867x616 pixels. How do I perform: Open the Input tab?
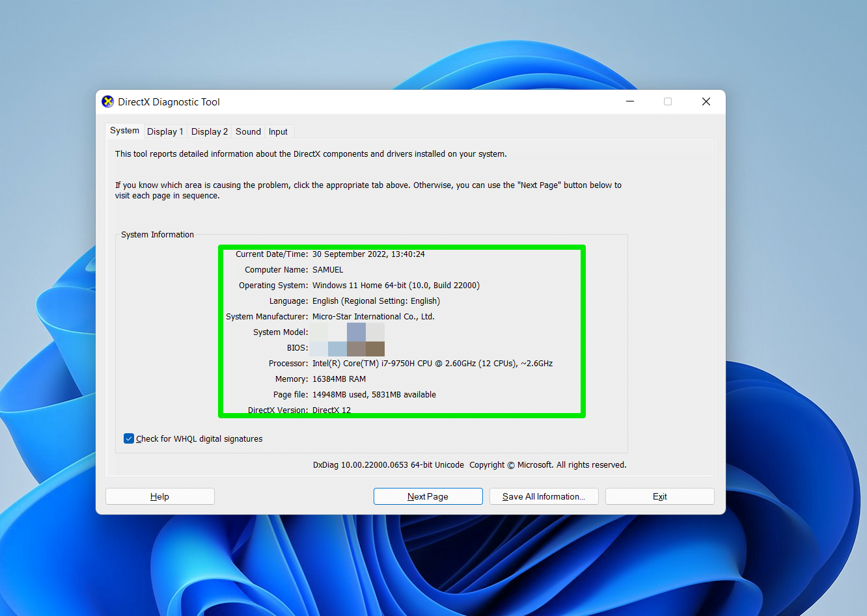point(278,131)
